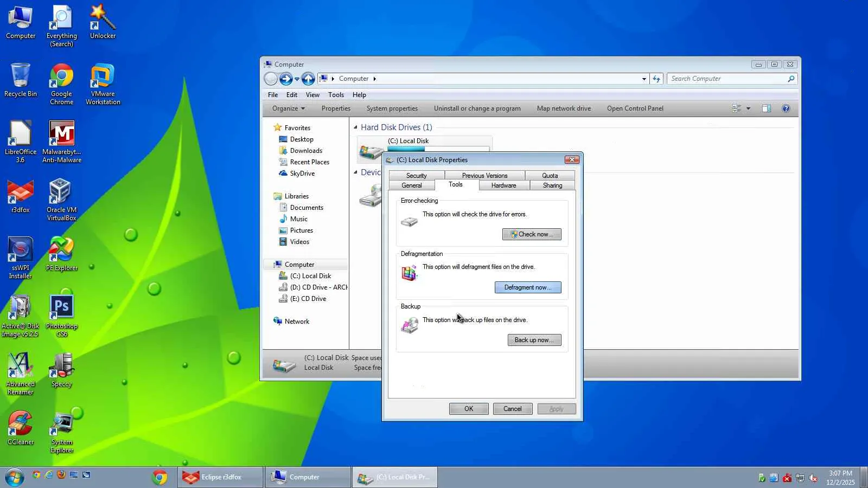Click Open Control Panel

click(635, 108)
